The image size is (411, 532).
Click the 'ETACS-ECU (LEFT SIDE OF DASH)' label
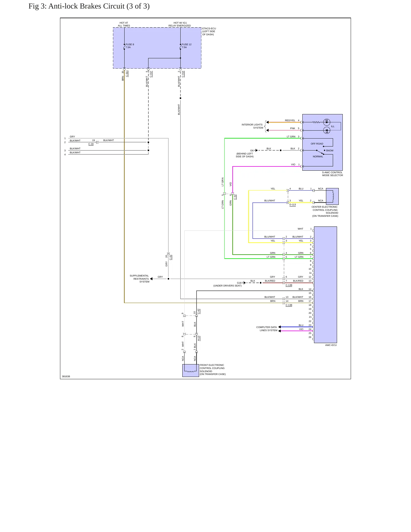click(x=209, y=32)
